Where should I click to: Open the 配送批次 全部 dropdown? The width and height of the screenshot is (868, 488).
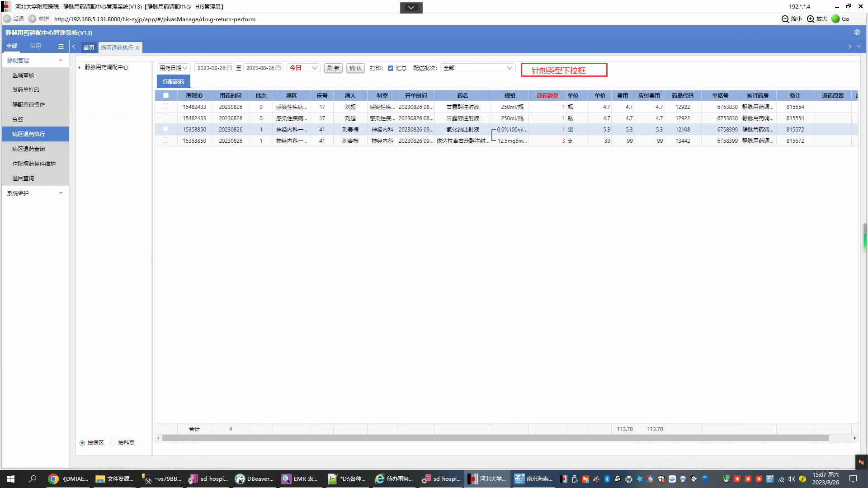click(x=477, y=68)
